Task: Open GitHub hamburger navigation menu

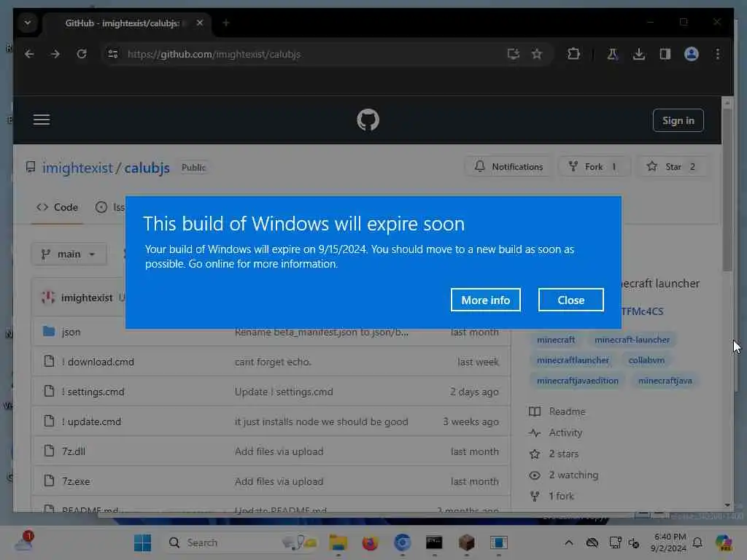Action: tap(42, 120)
